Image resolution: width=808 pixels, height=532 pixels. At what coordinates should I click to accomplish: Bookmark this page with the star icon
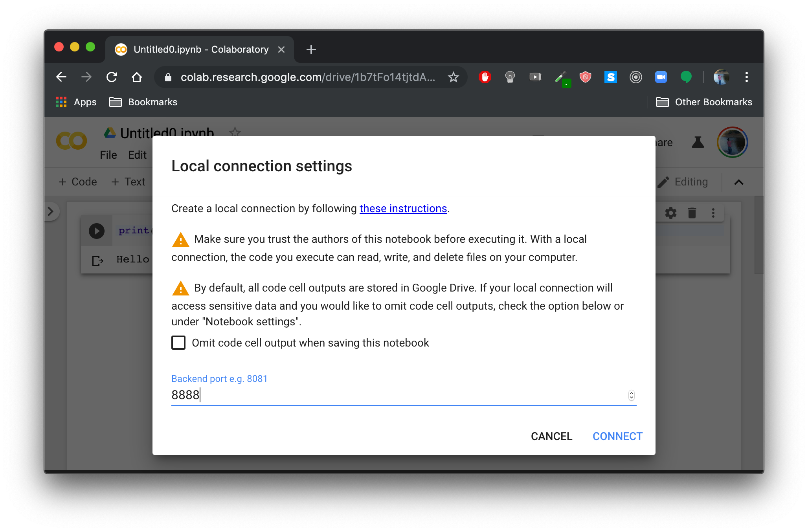[454, 77]
